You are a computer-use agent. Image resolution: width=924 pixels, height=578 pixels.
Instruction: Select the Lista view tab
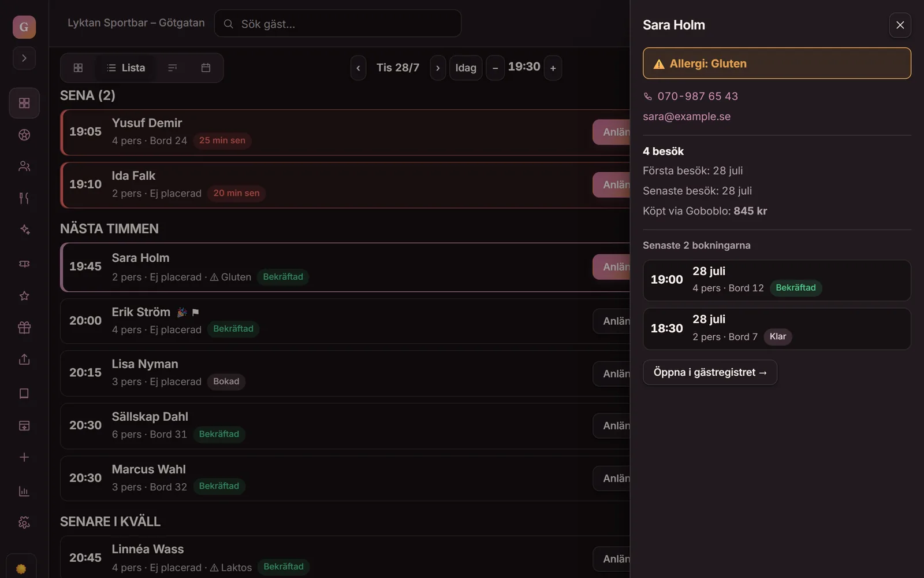126,68
